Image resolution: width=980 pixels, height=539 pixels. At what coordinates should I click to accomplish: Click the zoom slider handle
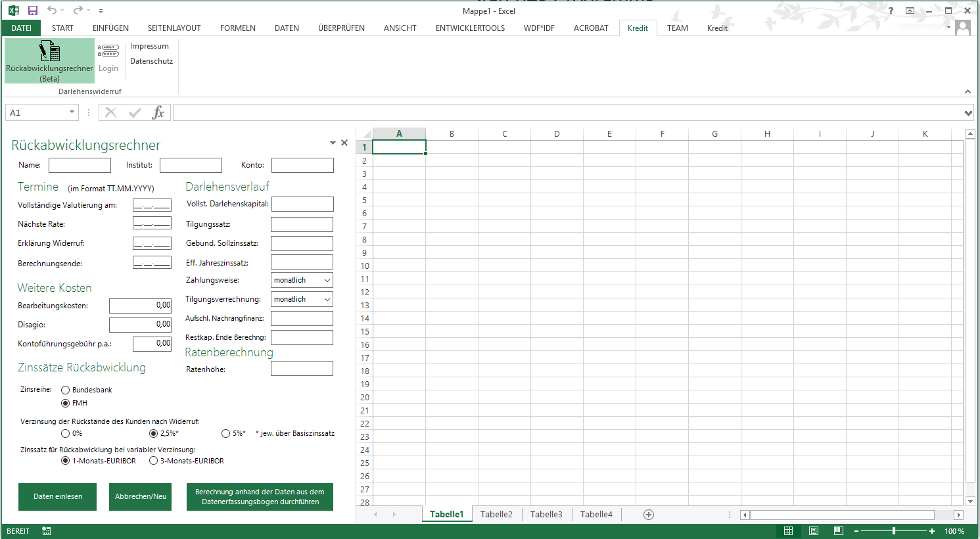[894, 531]
